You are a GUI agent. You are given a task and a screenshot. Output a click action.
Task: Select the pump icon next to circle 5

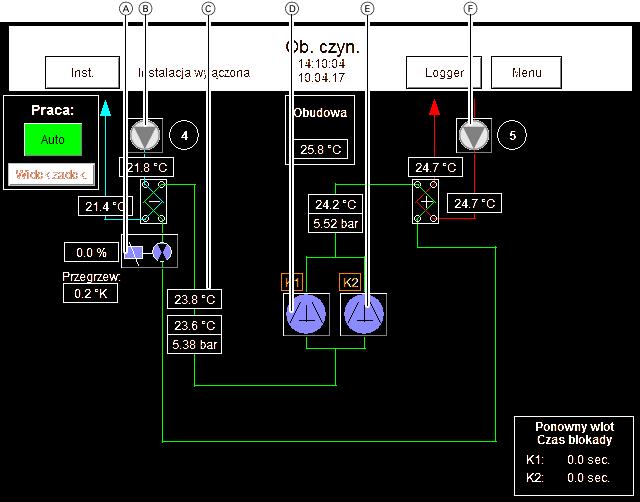(x=474, y=135)
